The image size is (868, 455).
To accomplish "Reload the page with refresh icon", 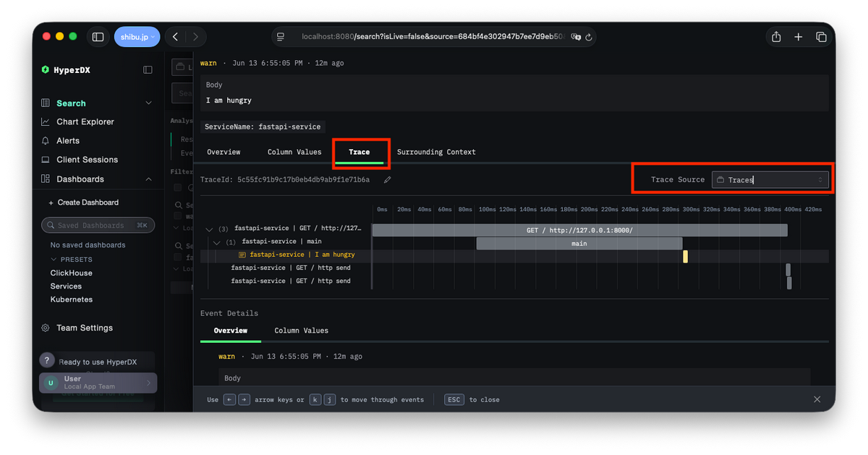I will point(589,37).
